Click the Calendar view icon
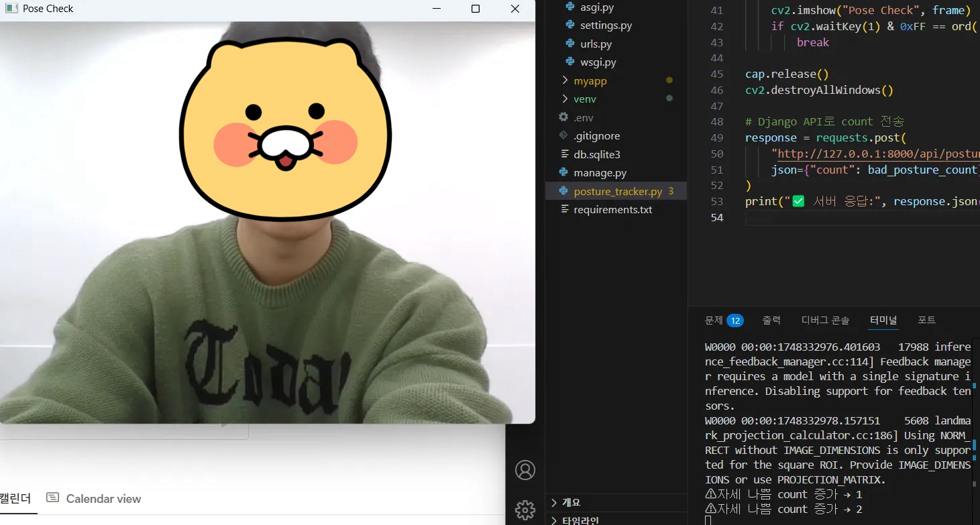The width and height of the screenshot is (980, 525). (x=52, y=498)
